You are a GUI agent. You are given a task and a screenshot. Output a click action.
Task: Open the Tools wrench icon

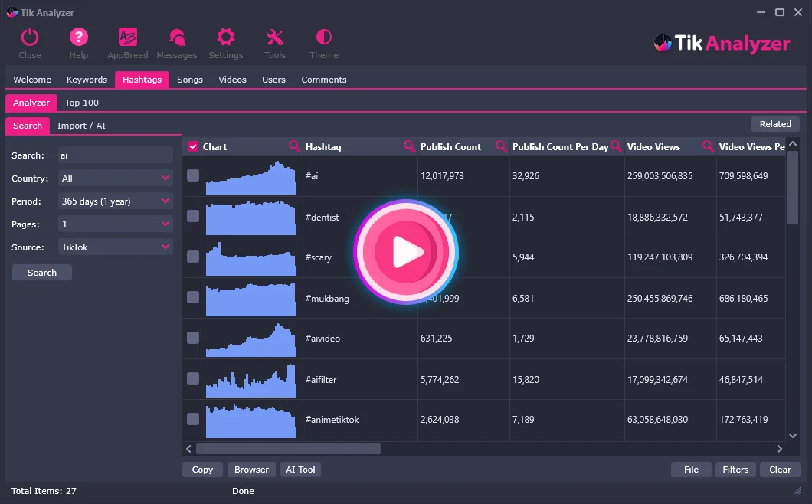click(274, 38)
